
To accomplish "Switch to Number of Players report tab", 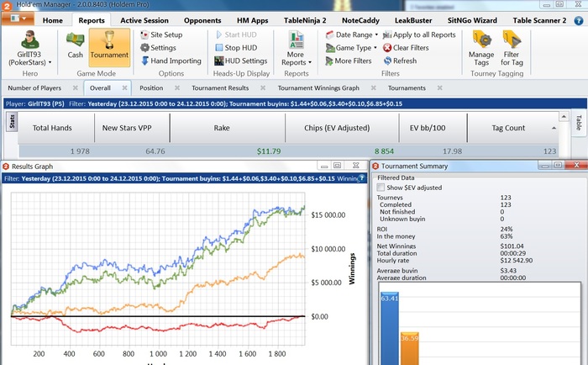I will click(x=34, y=87).
